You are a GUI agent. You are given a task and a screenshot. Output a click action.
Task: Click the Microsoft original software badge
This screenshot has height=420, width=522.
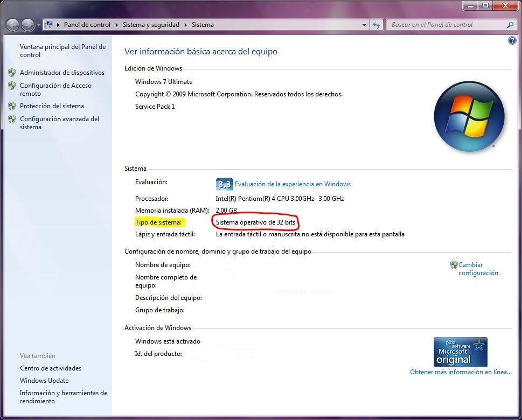point(460,352)
